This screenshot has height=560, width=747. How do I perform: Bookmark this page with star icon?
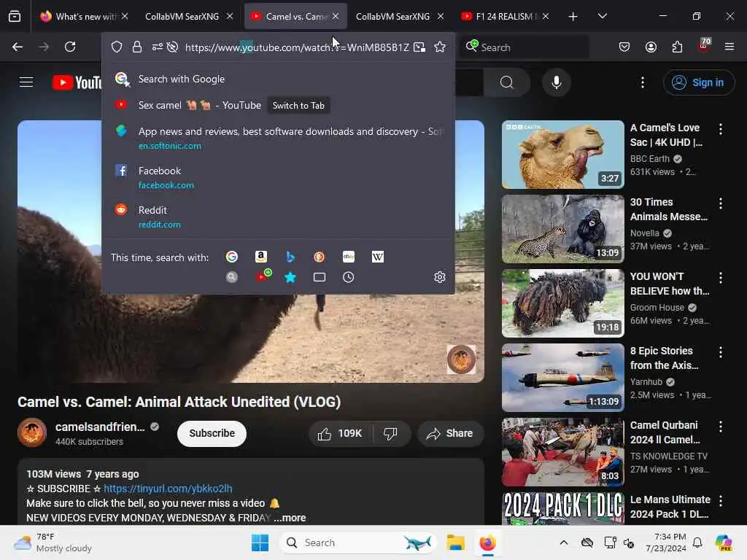pos(440,47)
